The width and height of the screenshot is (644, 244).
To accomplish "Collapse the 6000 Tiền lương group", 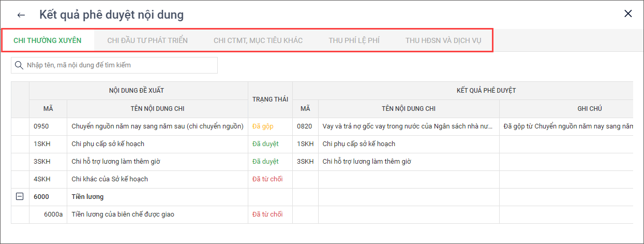I will tap(20, 197).
